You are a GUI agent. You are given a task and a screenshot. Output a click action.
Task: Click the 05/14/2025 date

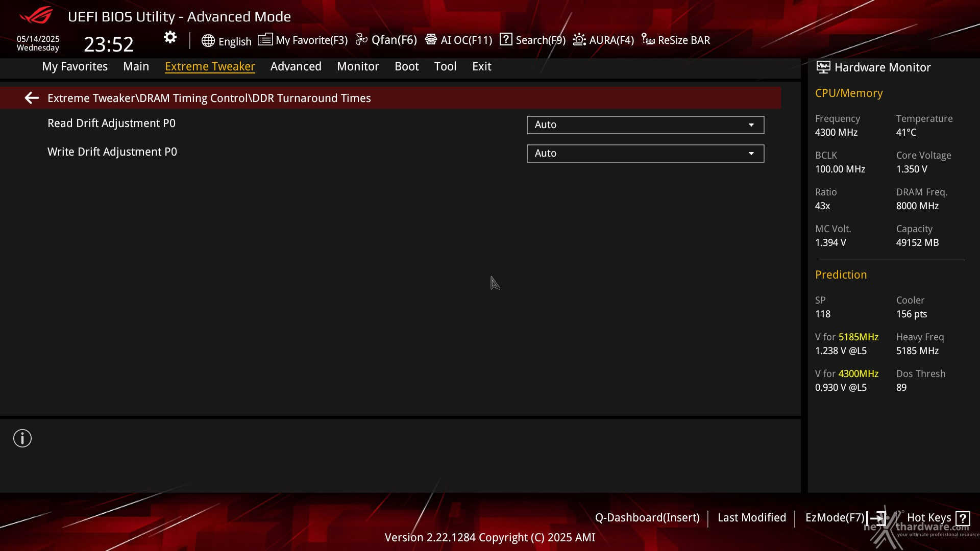click(x=38, y=39)
